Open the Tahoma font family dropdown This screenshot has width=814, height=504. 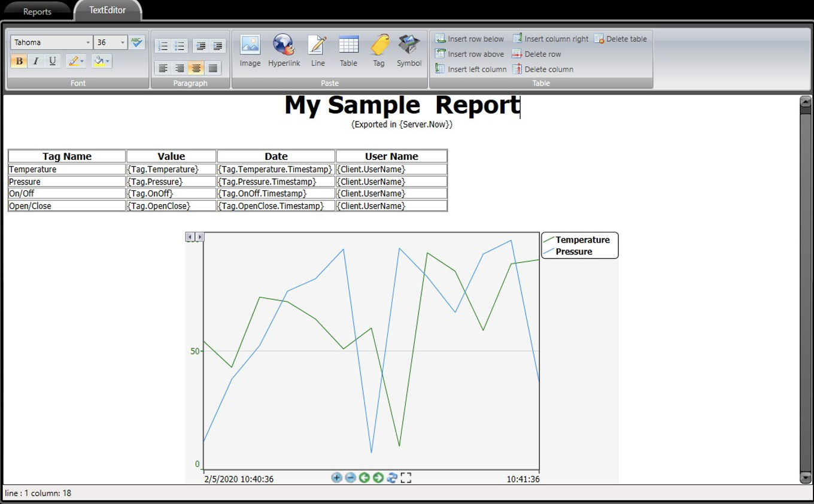click(88, 42)
